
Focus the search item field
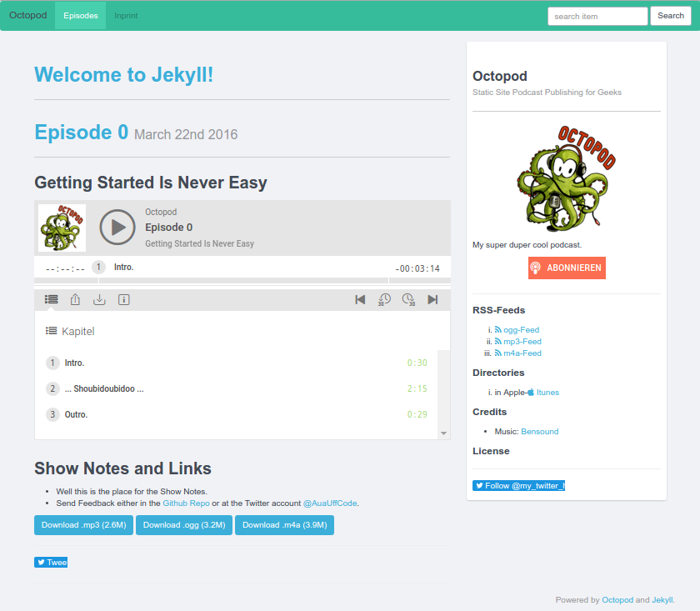click(x=597, y=16)
